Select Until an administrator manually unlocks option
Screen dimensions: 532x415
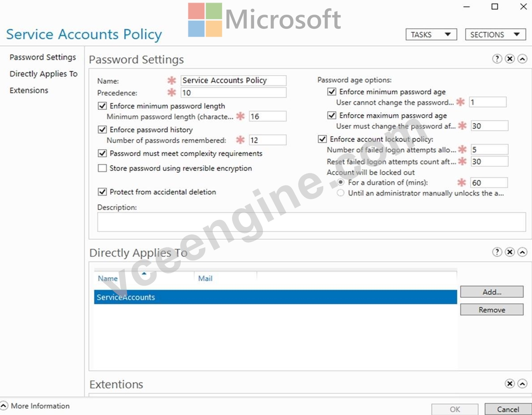[x=341, y=193]
